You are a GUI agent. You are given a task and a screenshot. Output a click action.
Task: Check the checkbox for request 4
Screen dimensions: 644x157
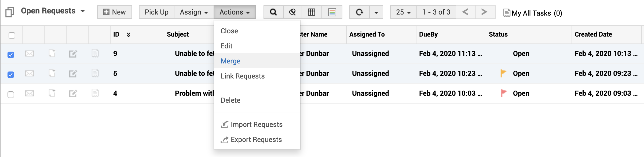(11, 95)
